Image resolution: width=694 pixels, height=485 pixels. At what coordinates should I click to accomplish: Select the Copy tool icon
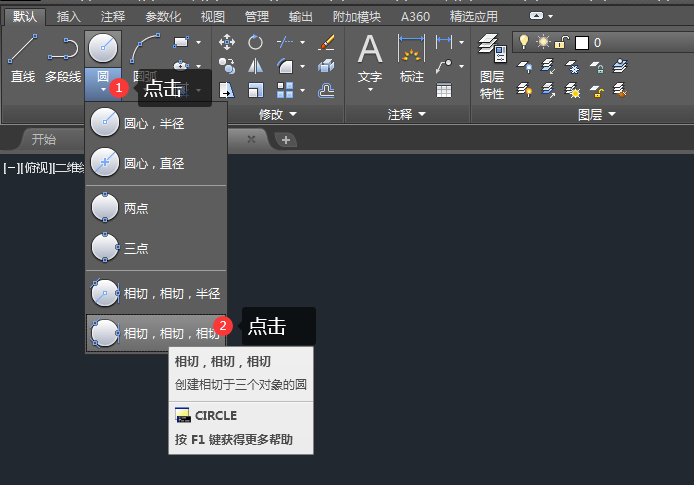227,66
